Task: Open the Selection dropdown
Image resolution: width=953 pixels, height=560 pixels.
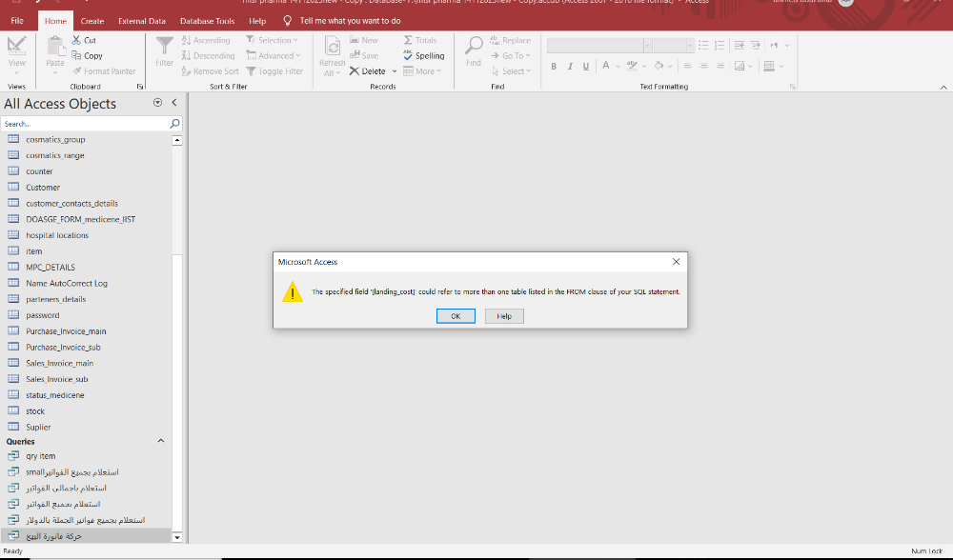Action: point(272,40)
